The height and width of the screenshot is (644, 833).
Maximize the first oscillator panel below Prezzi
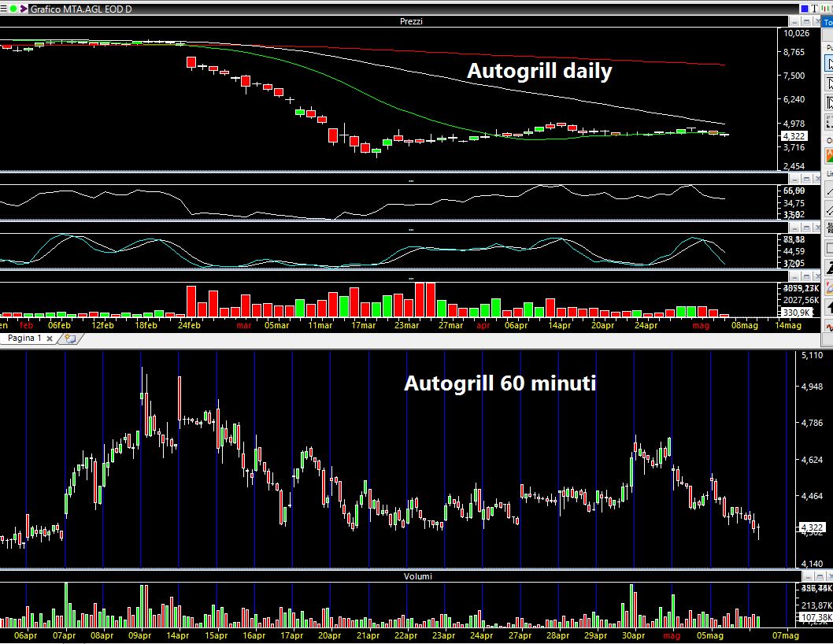coord(806,179)
